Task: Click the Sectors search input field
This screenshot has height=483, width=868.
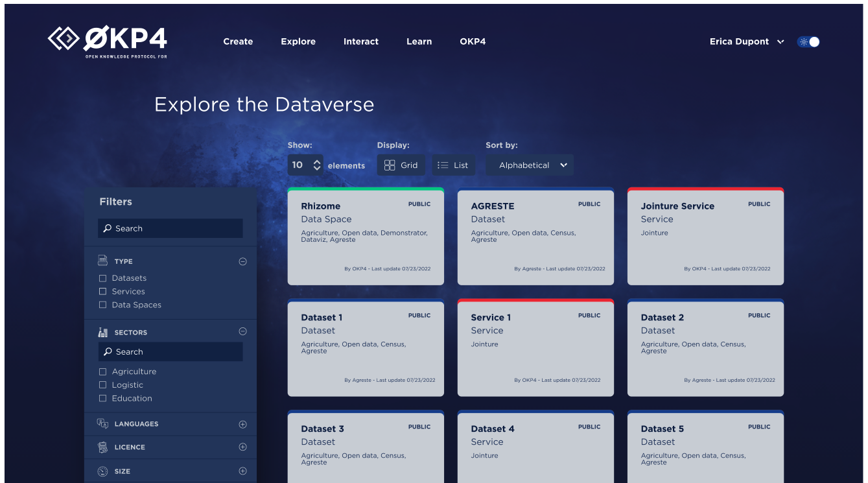Action: (170, 351)
